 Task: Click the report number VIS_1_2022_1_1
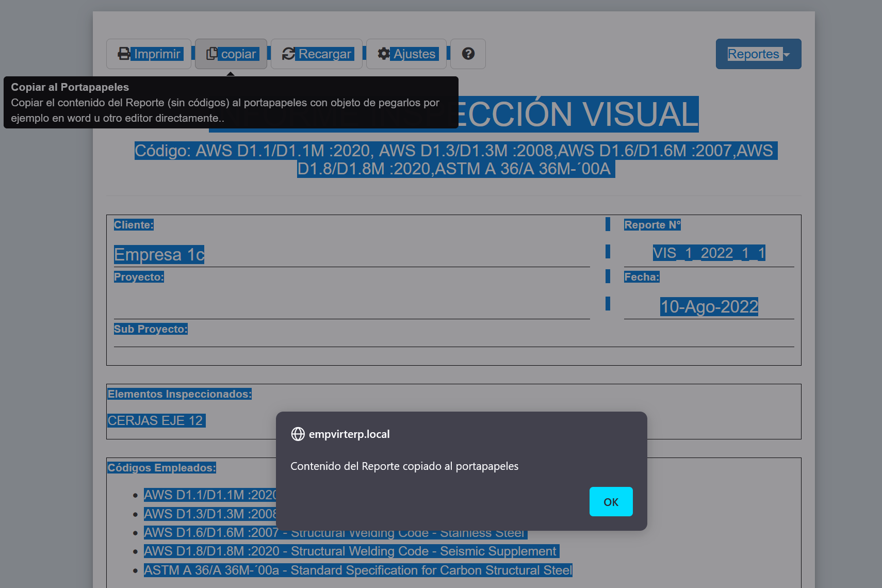click(x=709, y=253)
